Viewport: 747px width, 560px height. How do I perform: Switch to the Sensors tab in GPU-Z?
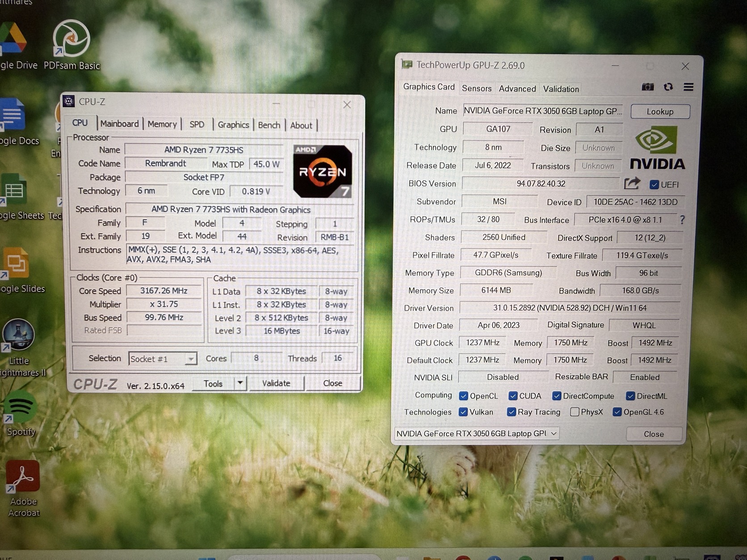(x=477, y=88)
